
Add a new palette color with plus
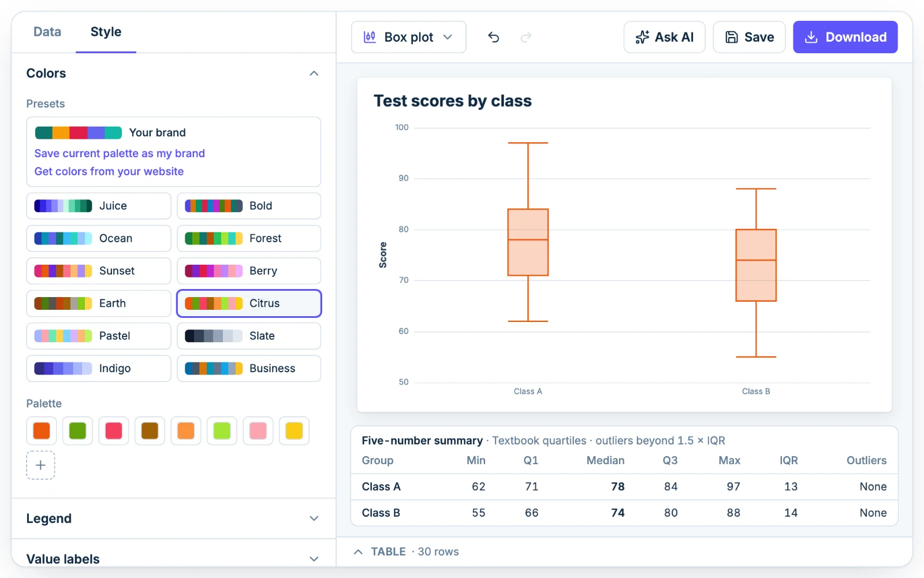click(x=40, y=465)
